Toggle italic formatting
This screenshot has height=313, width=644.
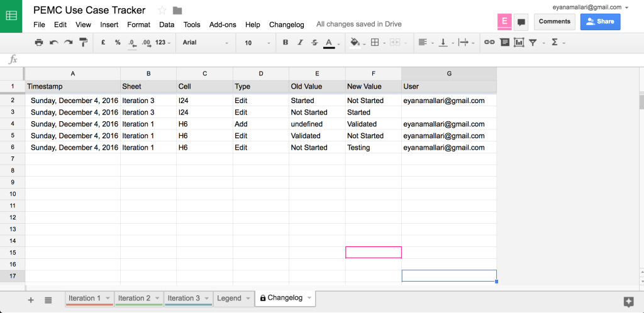(x=299, y=43)
